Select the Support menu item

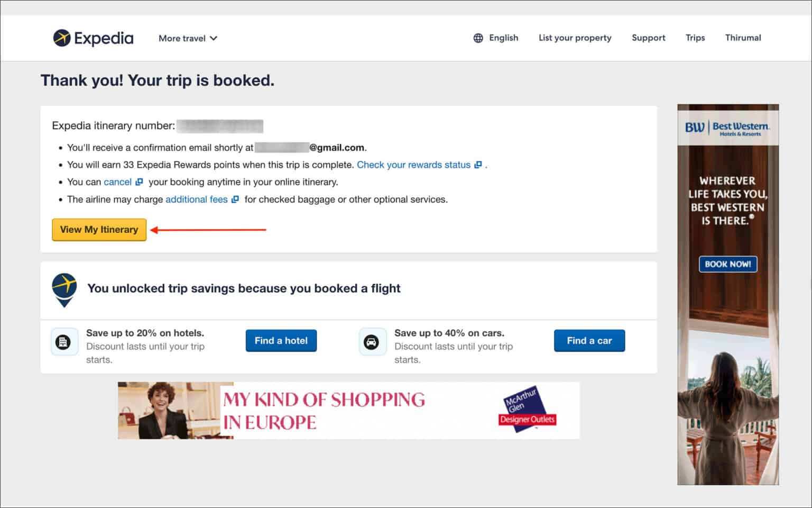(648, 38)
